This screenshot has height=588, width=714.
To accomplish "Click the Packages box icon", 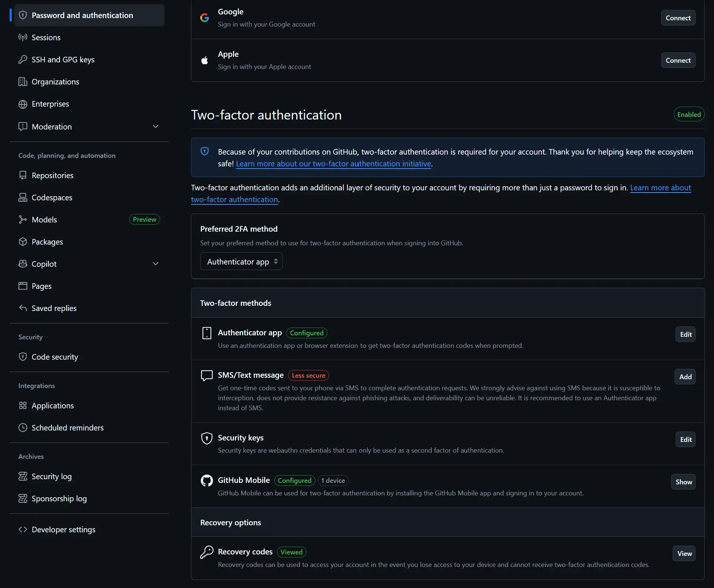I will [23, 242].
